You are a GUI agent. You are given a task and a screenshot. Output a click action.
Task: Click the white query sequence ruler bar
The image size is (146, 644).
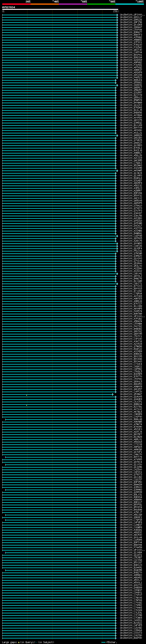point(60,9)
